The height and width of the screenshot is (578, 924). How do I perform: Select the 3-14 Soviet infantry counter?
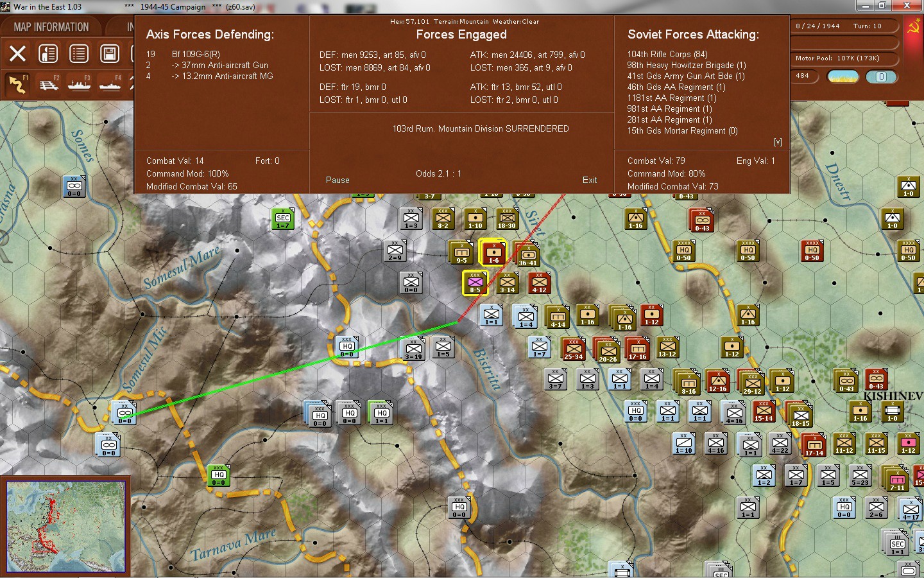tap(507, 283)
